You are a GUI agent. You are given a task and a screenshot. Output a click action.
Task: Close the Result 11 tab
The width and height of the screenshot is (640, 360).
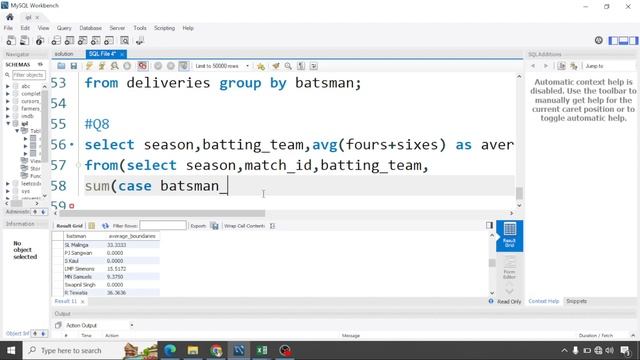[x=82, y=302]
